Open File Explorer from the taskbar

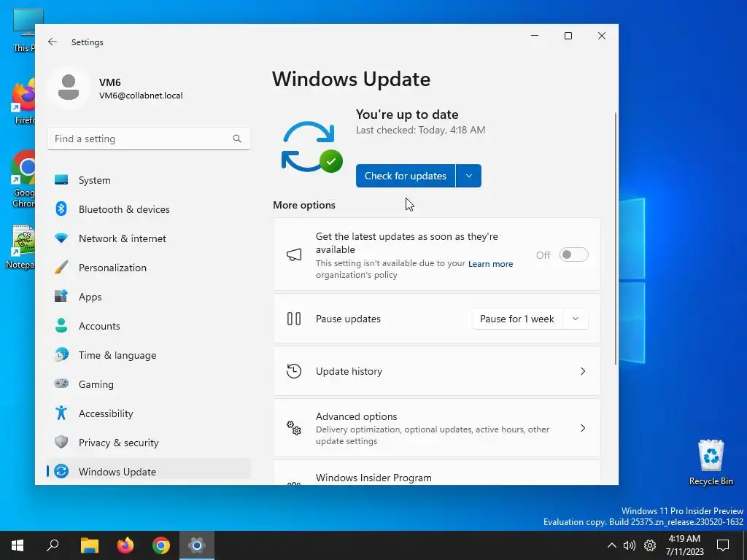click(x=89, y=545)
